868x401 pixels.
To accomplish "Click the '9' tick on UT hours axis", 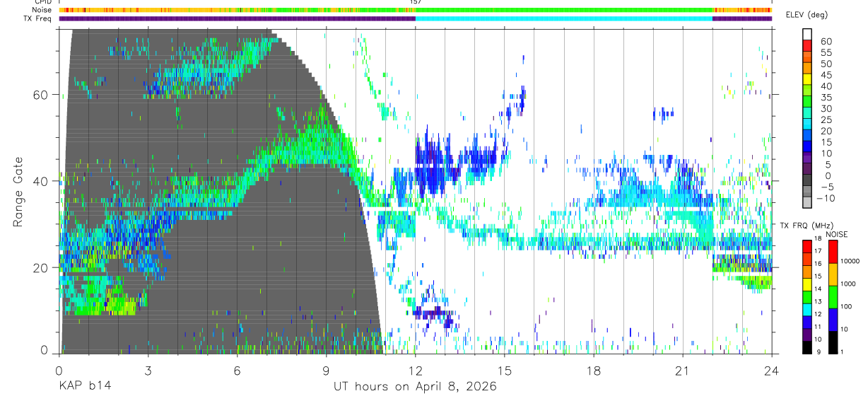I will coord(326,370).
